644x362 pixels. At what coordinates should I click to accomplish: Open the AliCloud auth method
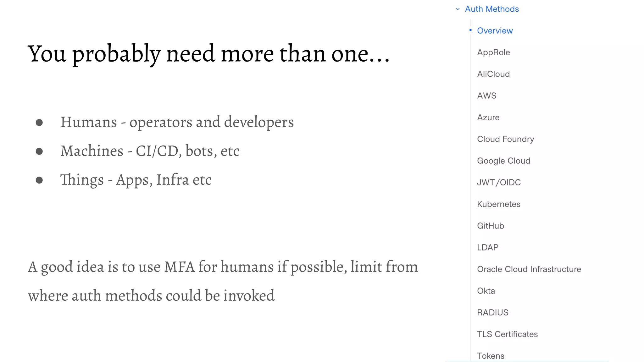click(493, 74)
